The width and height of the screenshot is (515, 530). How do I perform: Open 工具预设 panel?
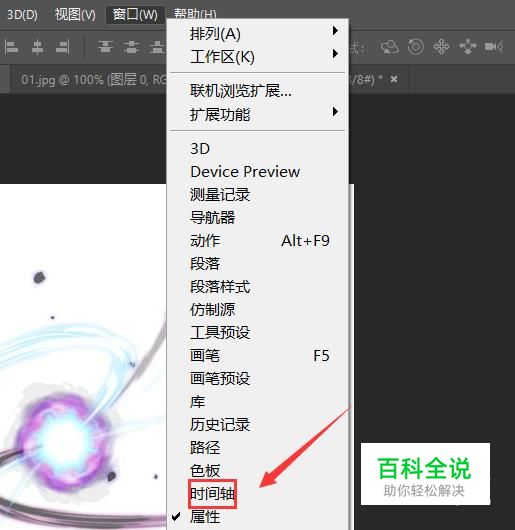(x=259, y=333)
